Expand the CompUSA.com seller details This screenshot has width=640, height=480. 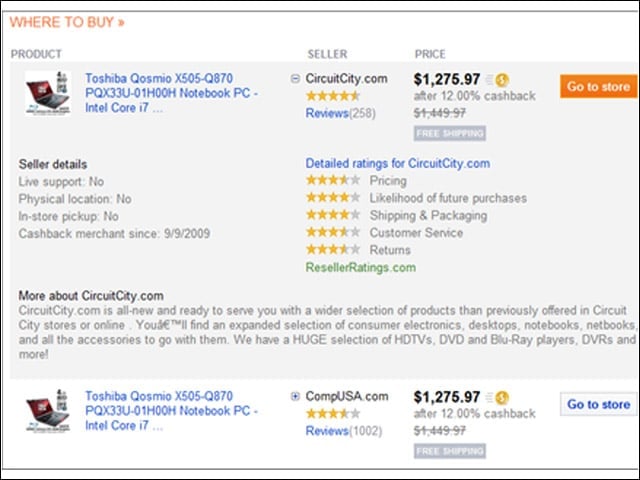pos(295,396)
